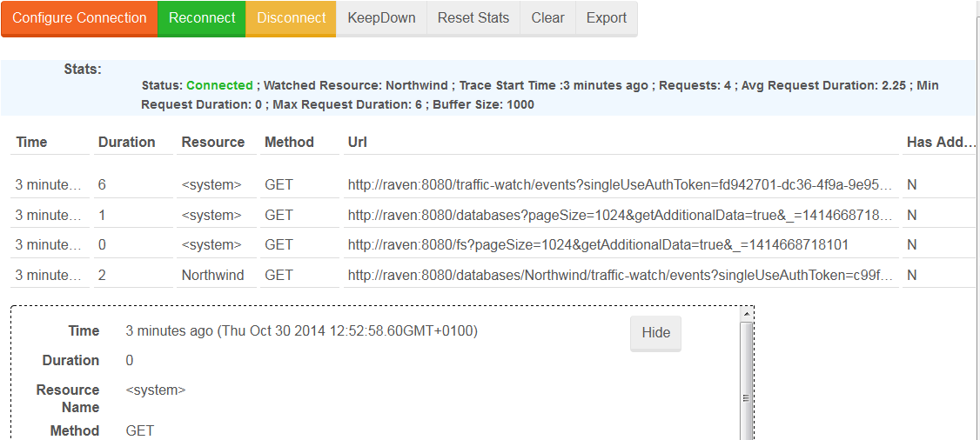Toggle the KeepDown button

coord(381,19)
